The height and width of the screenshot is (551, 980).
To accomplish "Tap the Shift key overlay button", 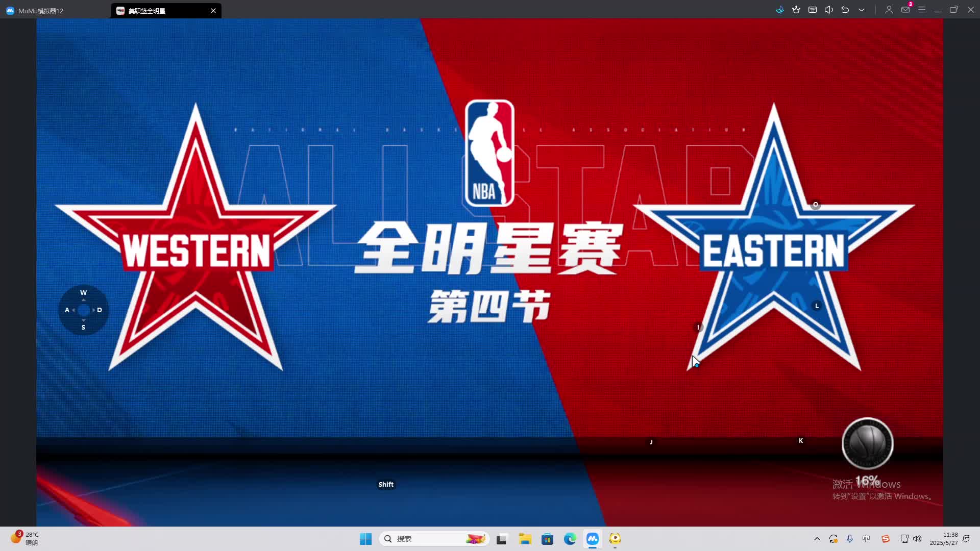I will coord(386,484).
